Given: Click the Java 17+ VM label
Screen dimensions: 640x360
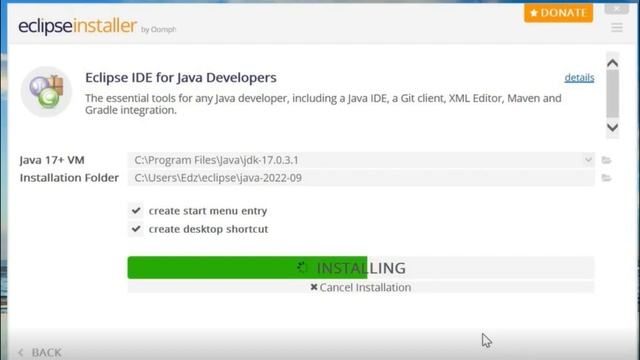Looking at the screenshot, I should [52, 160].
